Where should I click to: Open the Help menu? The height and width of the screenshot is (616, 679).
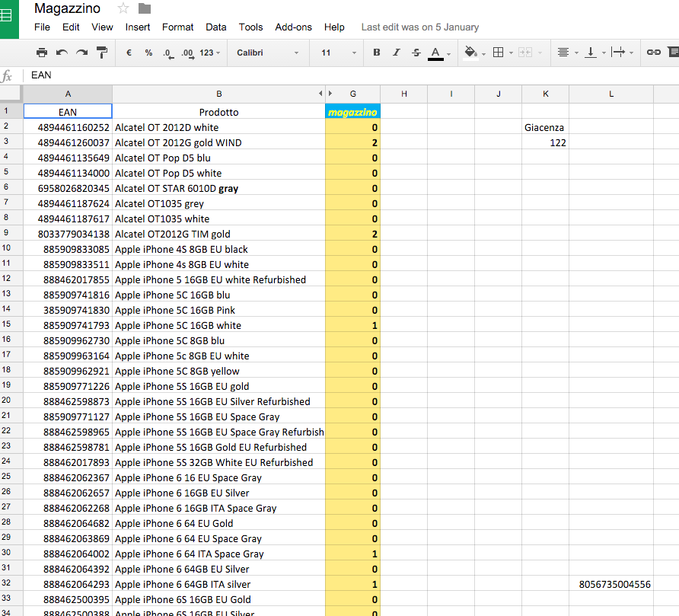point(334,27)
